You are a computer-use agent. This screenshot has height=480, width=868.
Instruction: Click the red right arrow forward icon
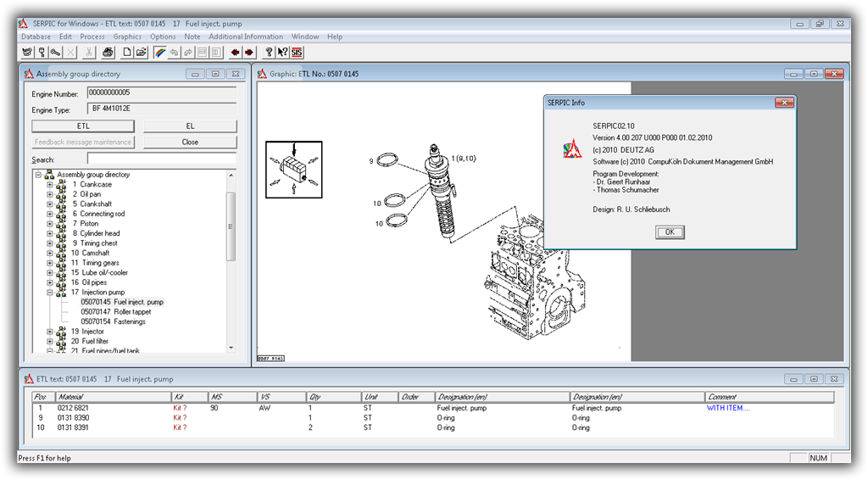[249, 53]
